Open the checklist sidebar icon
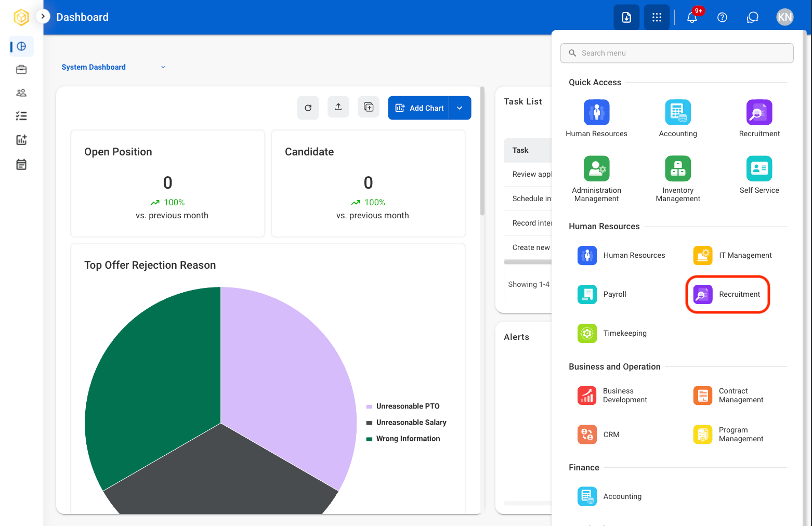The height and width of the screenshot is (526, 812). (21, 116)
